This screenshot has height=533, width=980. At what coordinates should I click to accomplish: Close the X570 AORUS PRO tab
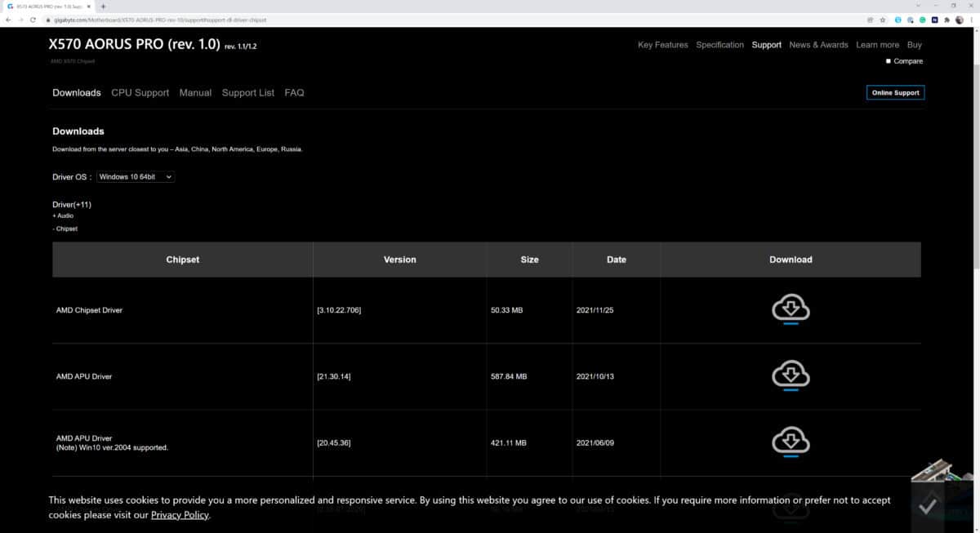pos(88,7)
